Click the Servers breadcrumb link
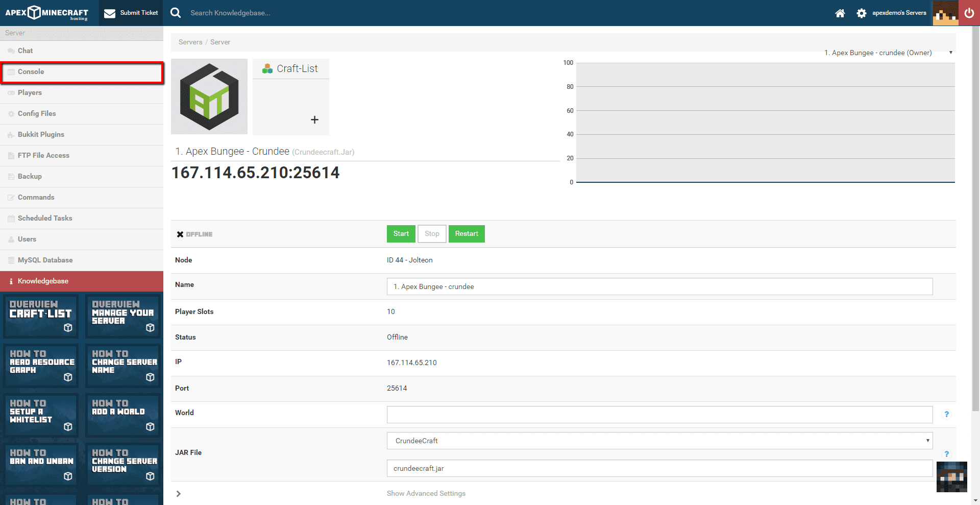The image size is (980, 505). click(x=190, y=42)
